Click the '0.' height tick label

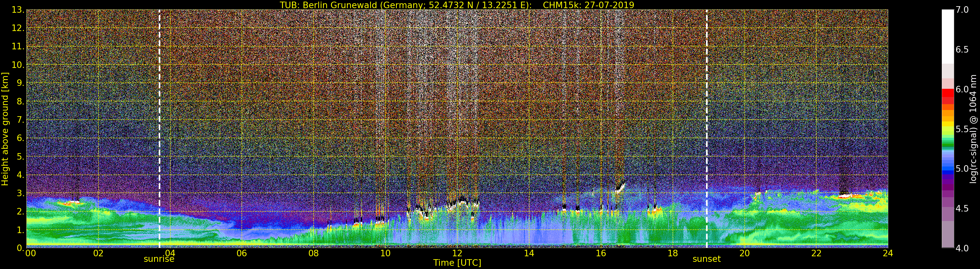pos(20,248)
